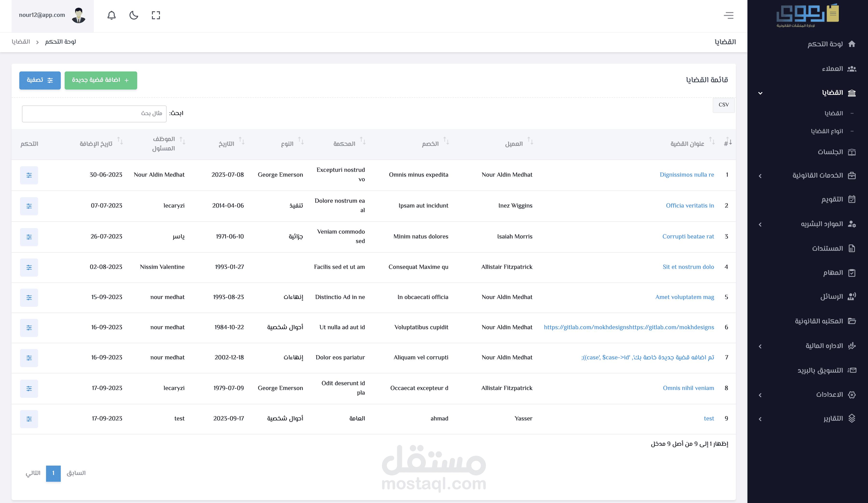Open the المستندات documents sidebar item
868x503 pixels.
pos(827,248)
